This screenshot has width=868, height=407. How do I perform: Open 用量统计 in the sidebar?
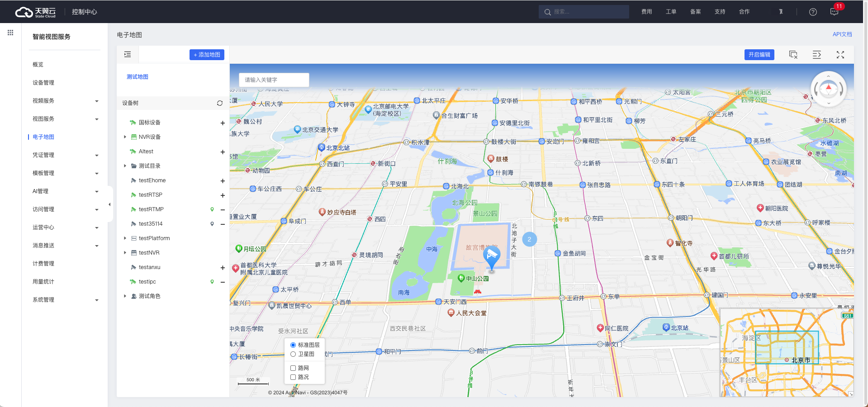43,282
